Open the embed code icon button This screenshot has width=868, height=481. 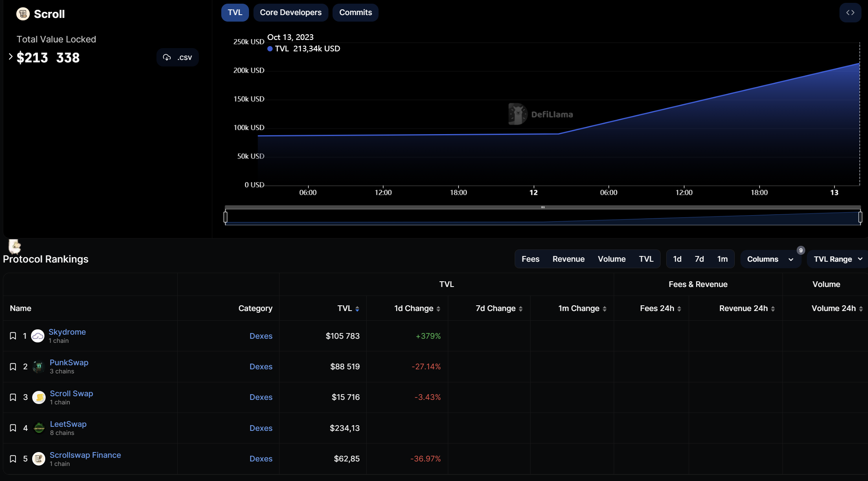850,13
